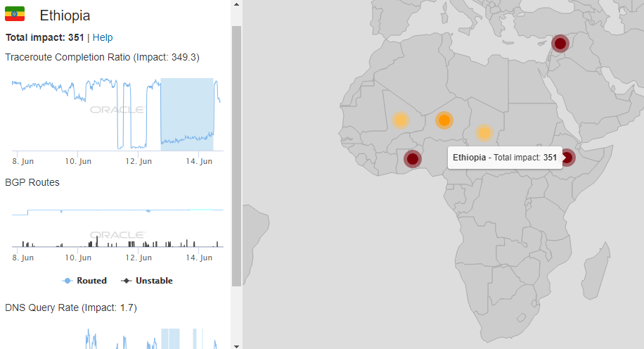644x349 pixels.
Task: Select the bright orange marker over Niger
Action: coord(444,120)
